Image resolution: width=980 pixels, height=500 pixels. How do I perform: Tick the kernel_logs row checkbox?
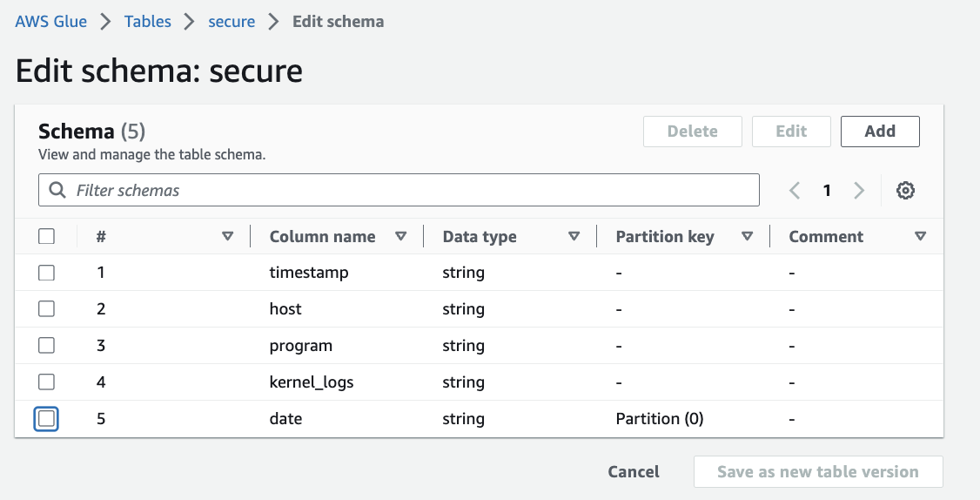click(47, 382)
